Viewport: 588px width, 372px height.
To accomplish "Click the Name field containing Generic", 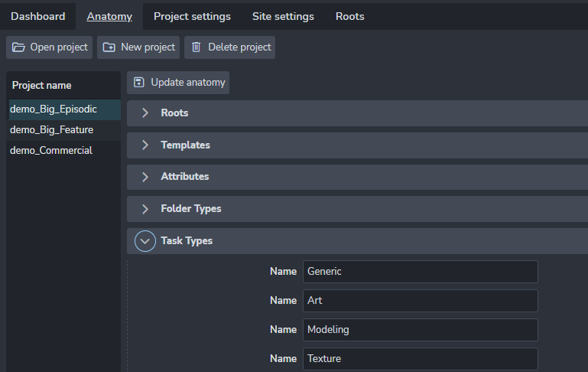I will 421,272.
